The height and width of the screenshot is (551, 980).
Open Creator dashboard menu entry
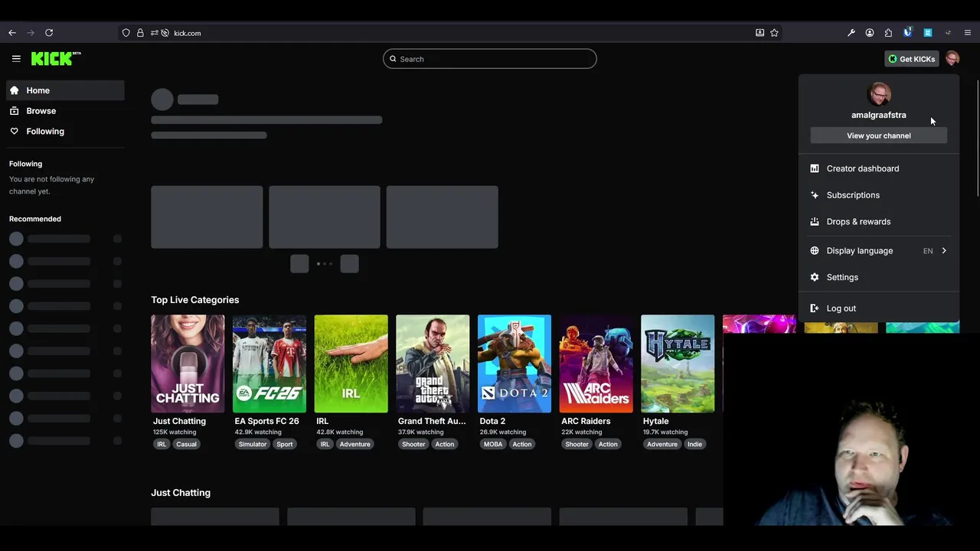879,168
